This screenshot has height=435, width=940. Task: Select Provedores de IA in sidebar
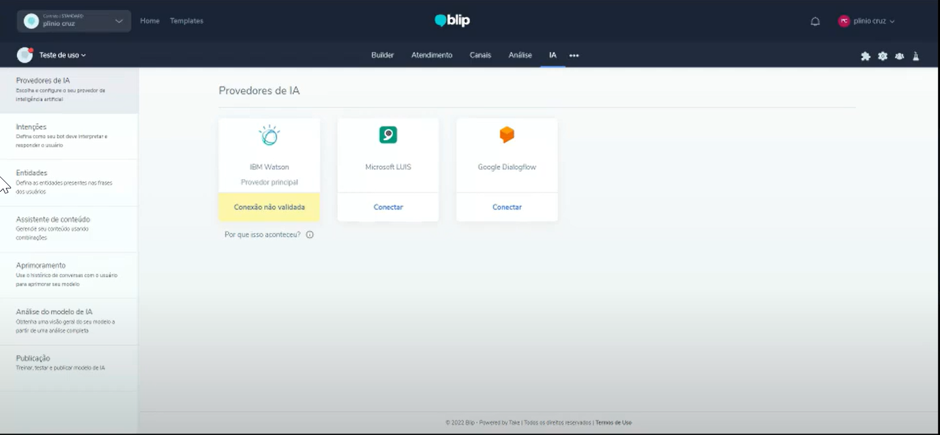(x=69, y=90)
